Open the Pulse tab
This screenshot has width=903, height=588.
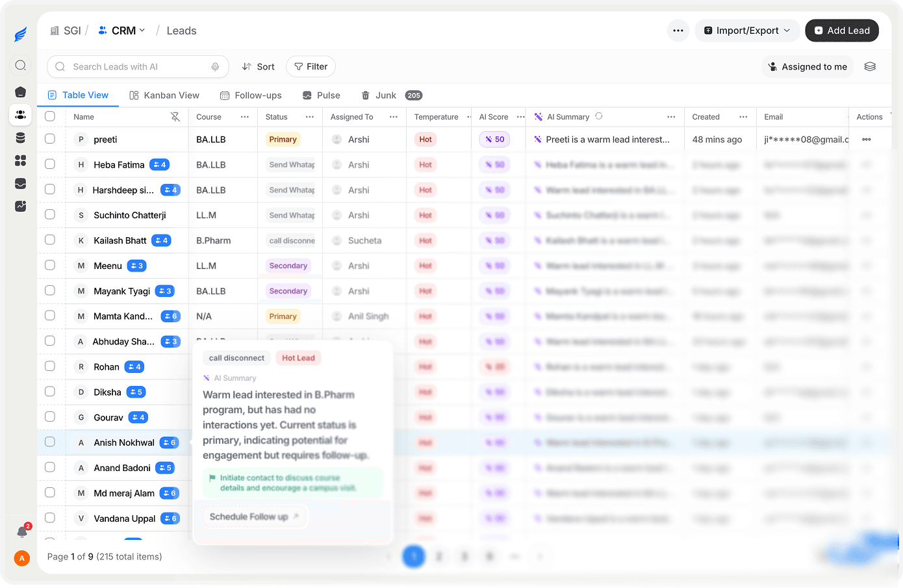point(322,96)
